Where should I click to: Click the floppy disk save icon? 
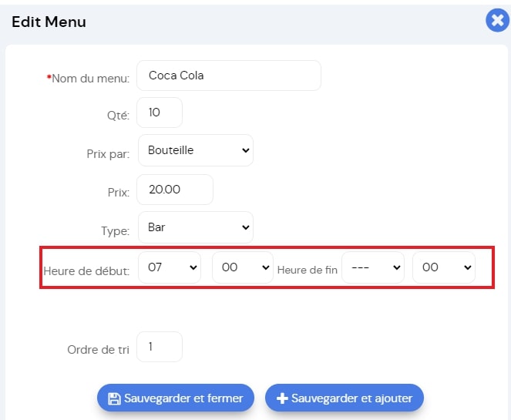(114, 398)
